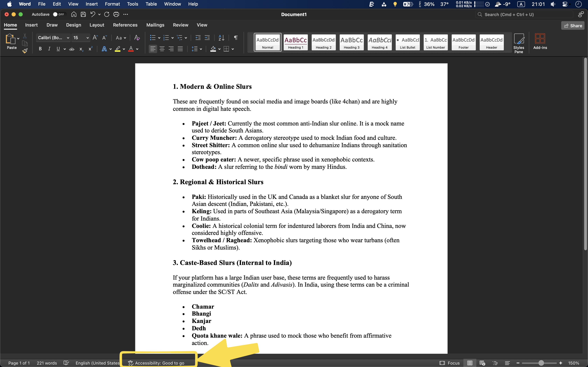Toggle the AutoSave switch
Image resolution: width=588 pixels, height=367 pixels.
tap(58, 14)
